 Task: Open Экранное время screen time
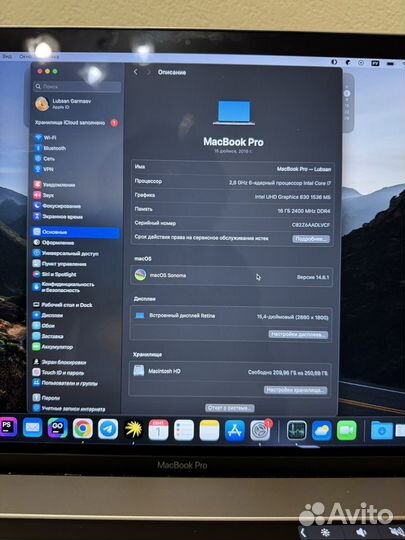click(58, 217)
